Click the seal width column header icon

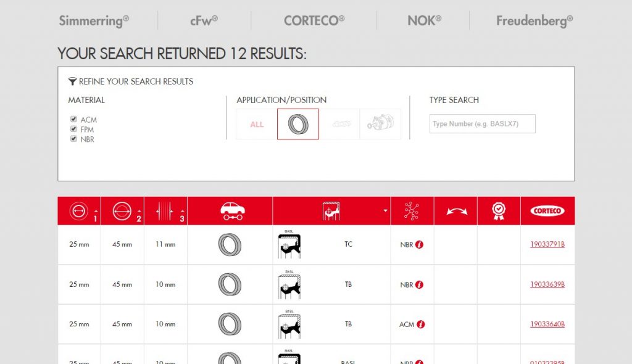pyautogui.click(x=165, y=211)
